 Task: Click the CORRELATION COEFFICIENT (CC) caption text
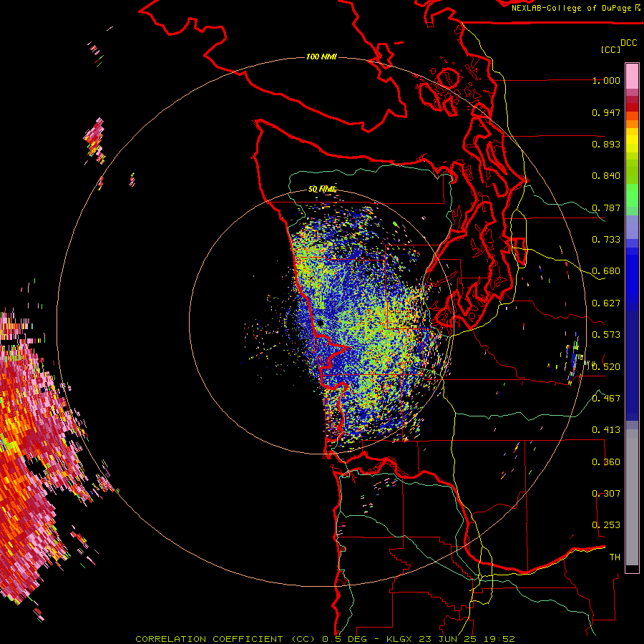click(225, 639)
